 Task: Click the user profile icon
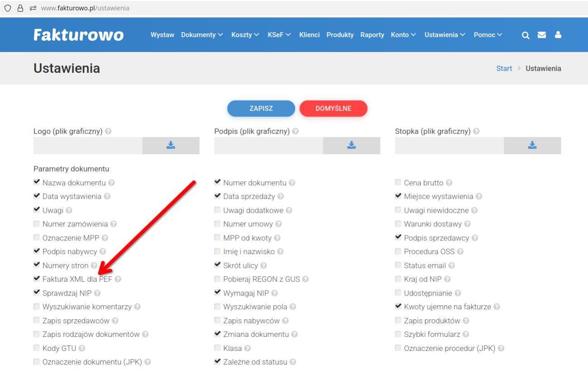[558, 35]
